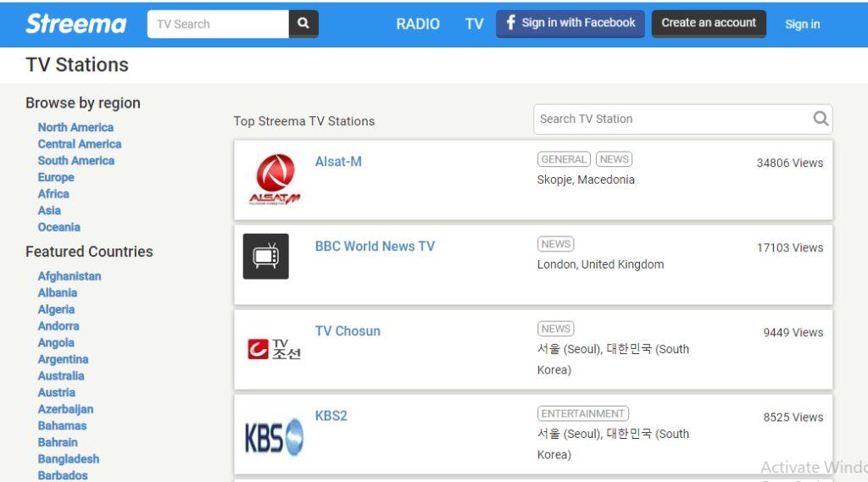Open the KBS2 title link
The image size is (868, 482).
click(x=331, y=416)
